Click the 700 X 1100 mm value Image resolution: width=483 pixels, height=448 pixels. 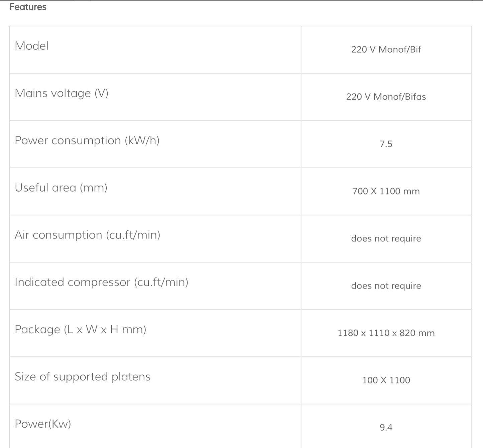click(x=386, y=191)
